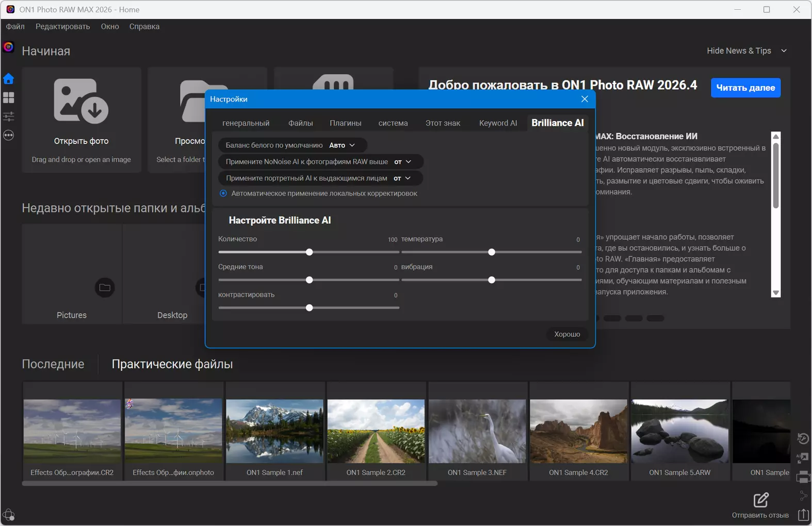Click the Настройте Brilliance AI heading
The height and width of the screenshot is (526, 812).
point(280,220)
